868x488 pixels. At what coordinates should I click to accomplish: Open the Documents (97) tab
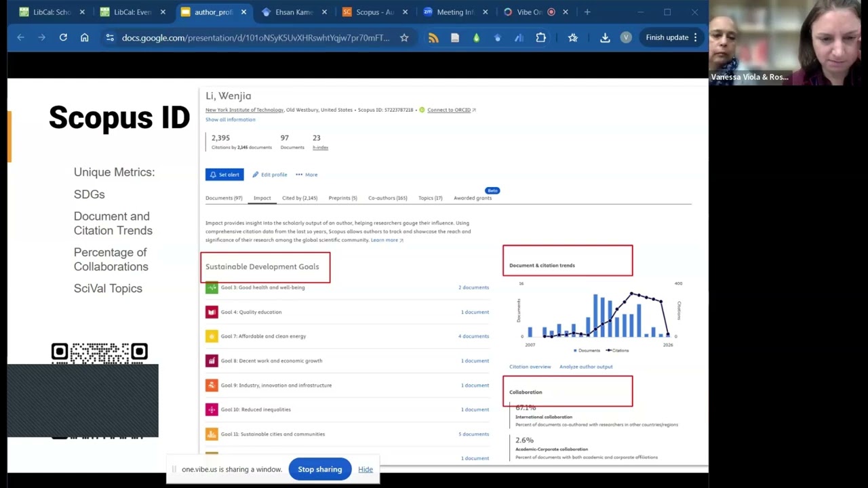(224, 198)
